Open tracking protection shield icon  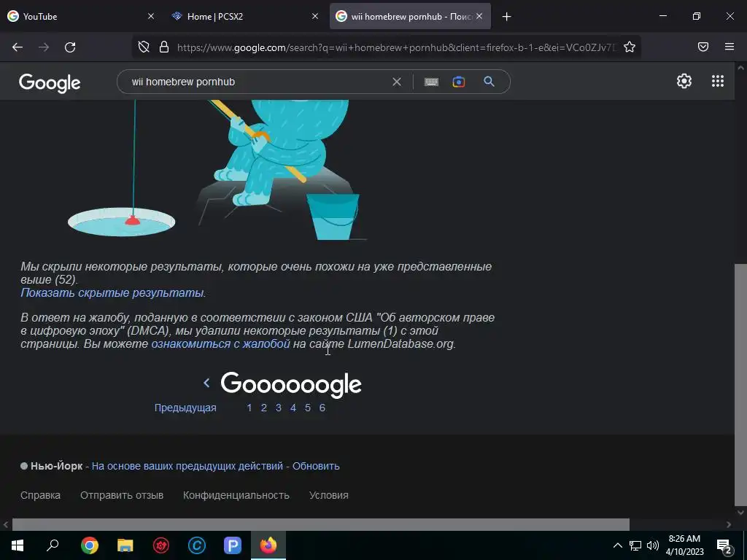pyautogui.click(x=144, y=47)
